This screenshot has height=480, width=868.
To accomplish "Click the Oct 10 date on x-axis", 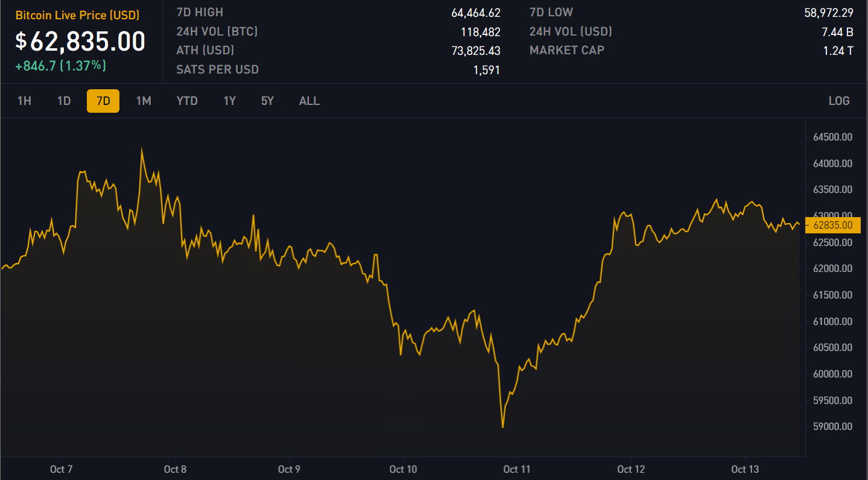I will [403, 469].
